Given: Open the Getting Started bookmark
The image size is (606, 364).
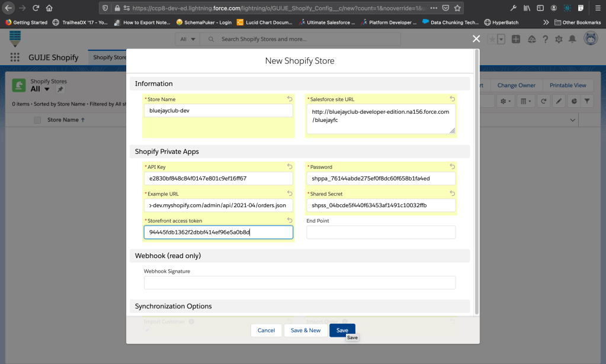Looking at the screenshot, I should [x=27, y=22].
